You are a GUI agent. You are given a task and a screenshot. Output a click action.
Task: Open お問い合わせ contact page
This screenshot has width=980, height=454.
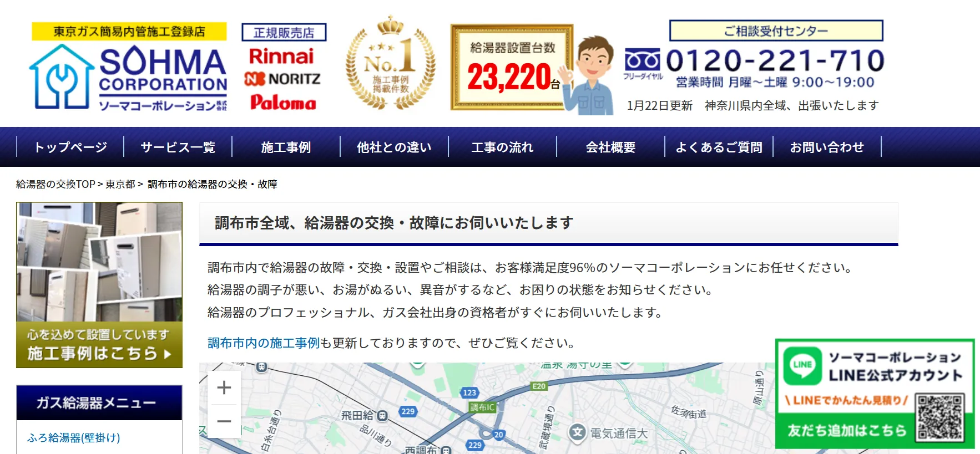tap(827, 147)
